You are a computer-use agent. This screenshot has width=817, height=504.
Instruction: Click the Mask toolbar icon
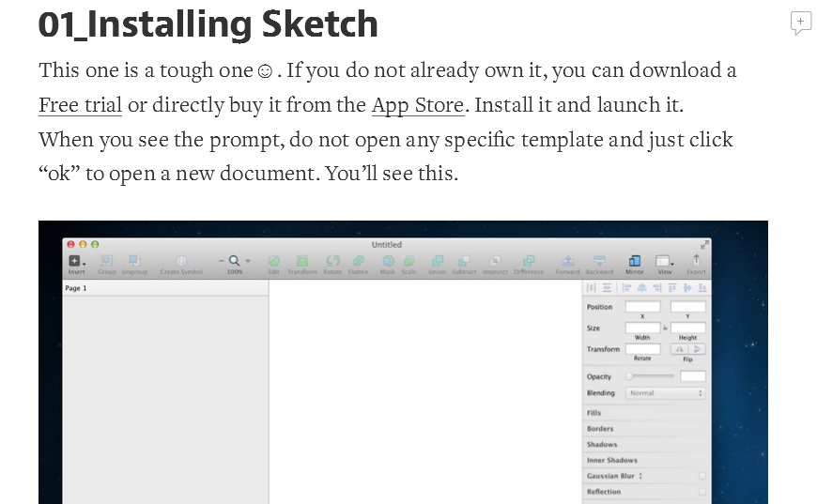pos(388,261)
